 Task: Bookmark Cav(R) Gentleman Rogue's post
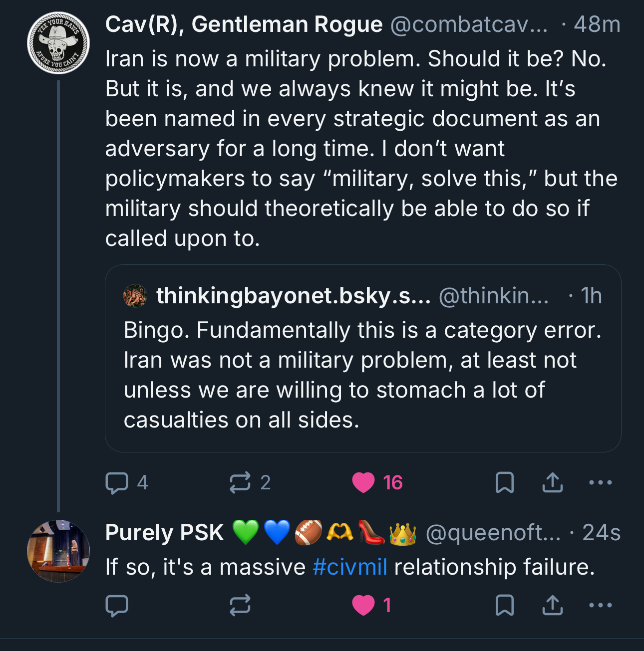(x=504, y=483)
